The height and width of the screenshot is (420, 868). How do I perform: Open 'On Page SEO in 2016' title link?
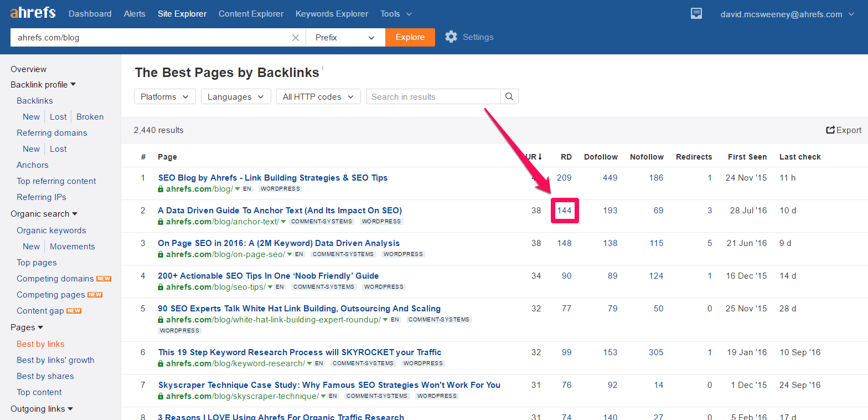pos(279,243)
